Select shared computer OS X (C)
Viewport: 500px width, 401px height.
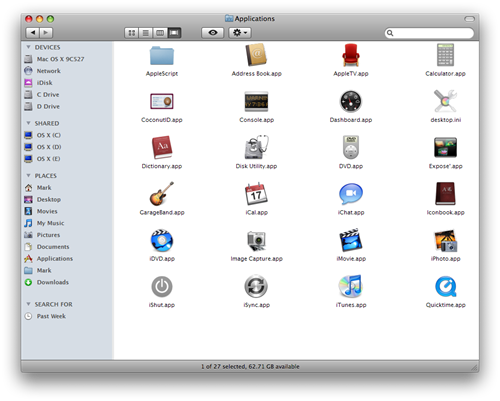[x=43, y=135]
